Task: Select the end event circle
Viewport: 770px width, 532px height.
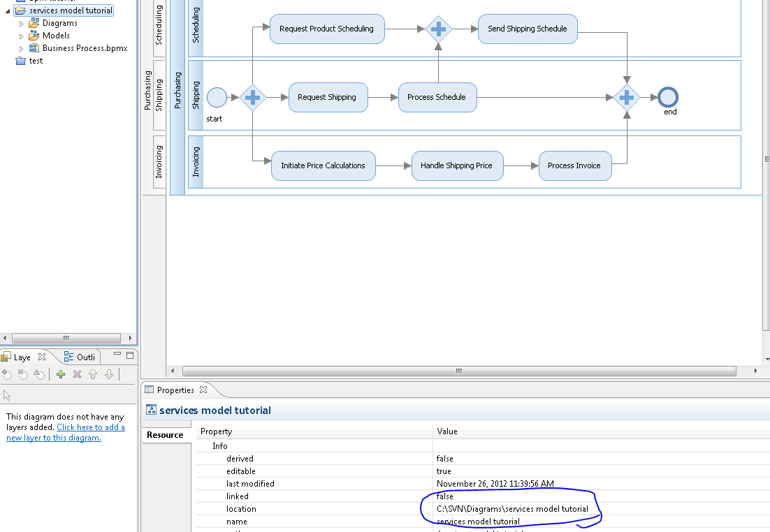Action: (669, 97)
